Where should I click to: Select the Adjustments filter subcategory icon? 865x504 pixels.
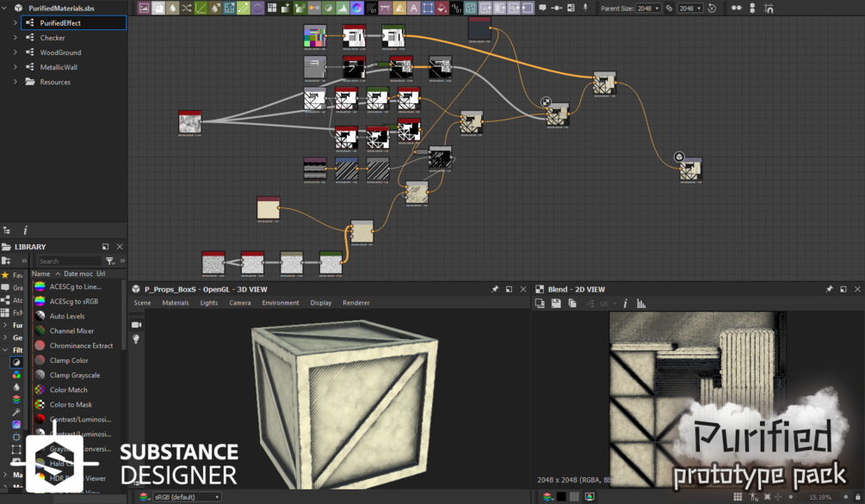pyautogui.click(x=16, y=362)
